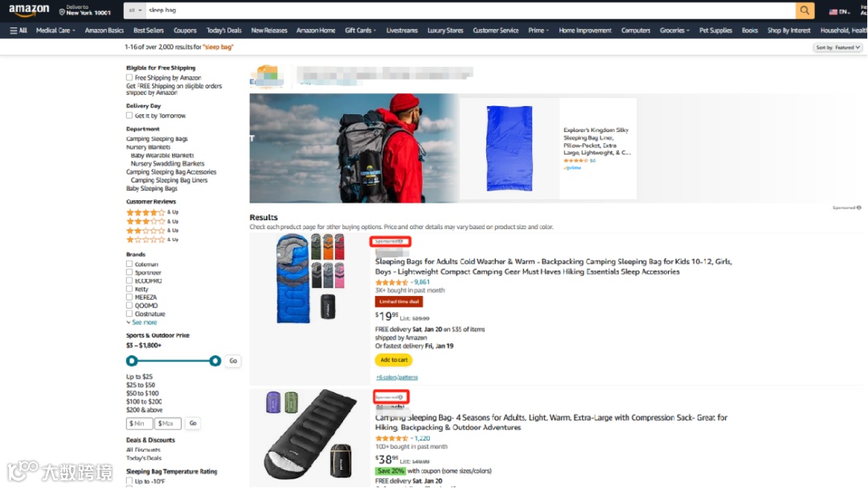Click the orange search magnifier button
The height and width of the screenshot is (488, 868).
tap(805, 10)
